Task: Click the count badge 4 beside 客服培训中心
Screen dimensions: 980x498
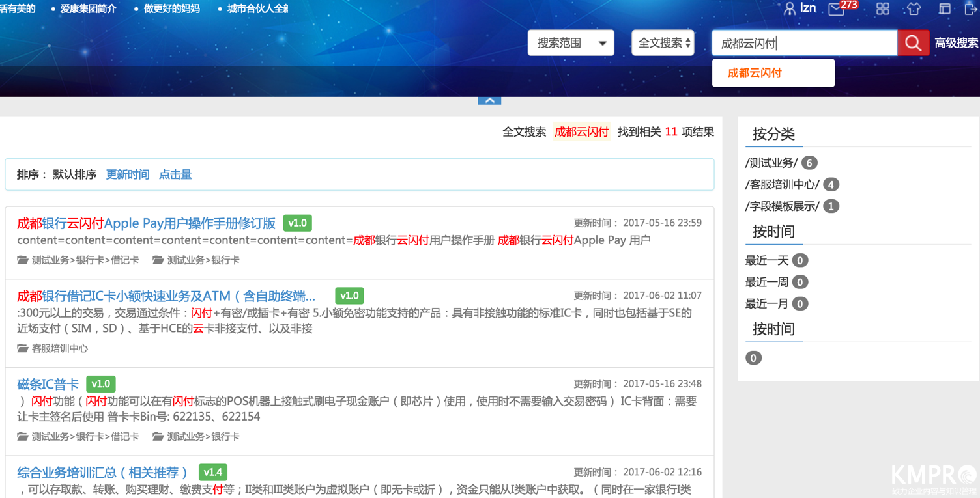Action: [x=831, y=184]
